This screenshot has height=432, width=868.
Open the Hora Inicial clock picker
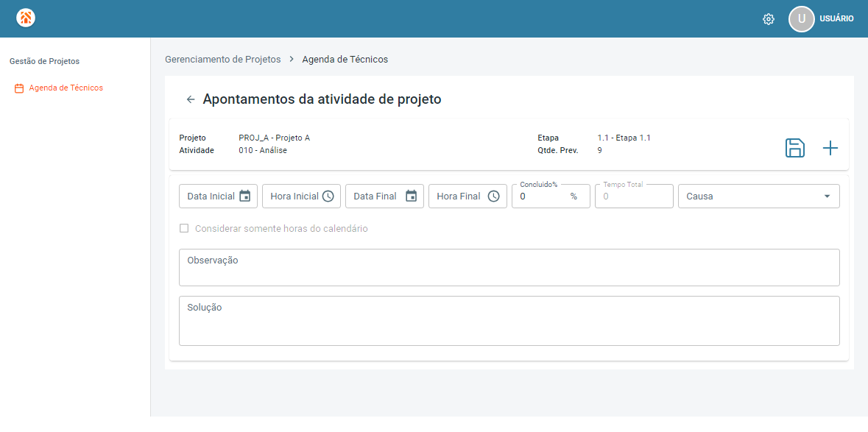click(328, 196)
